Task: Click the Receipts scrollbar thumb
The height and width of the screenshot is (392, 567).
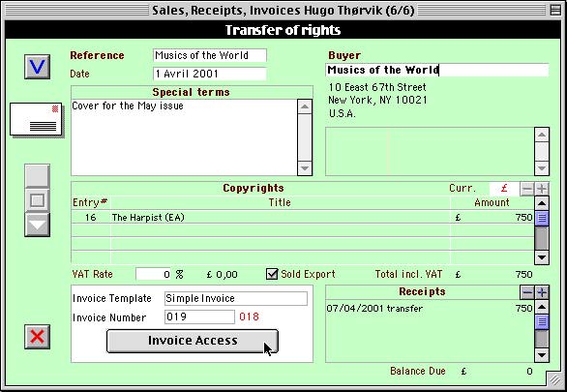Action: (x=541, y=321)
